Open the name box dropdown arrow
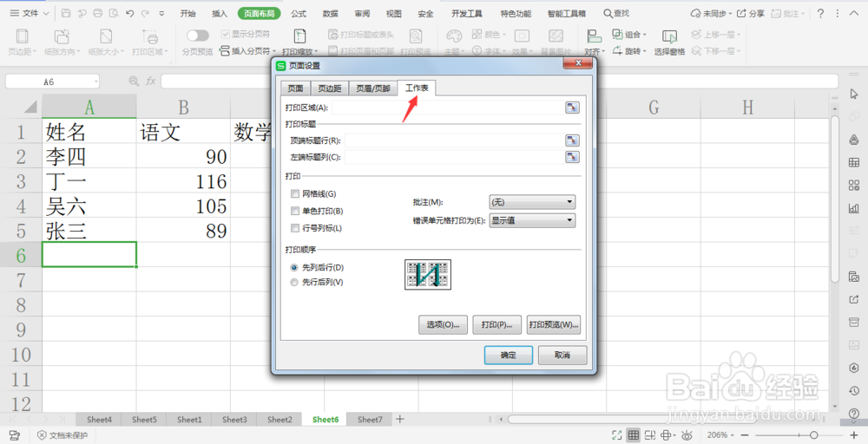The height and width of the screenshot is (444, 868). (x=95, y=82)
